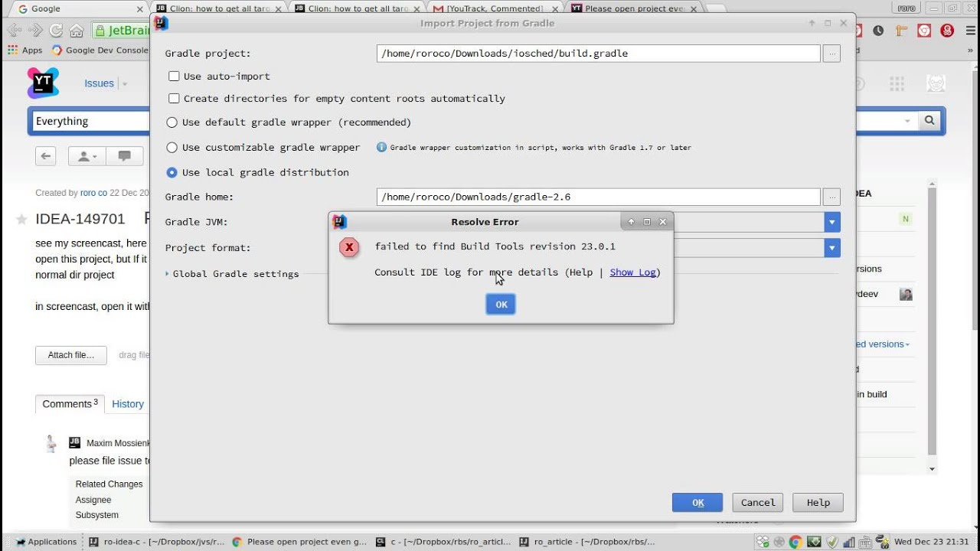Click the Gradle project path input field
This screenshot has height=551, width=980.
[x=599, y=54]
